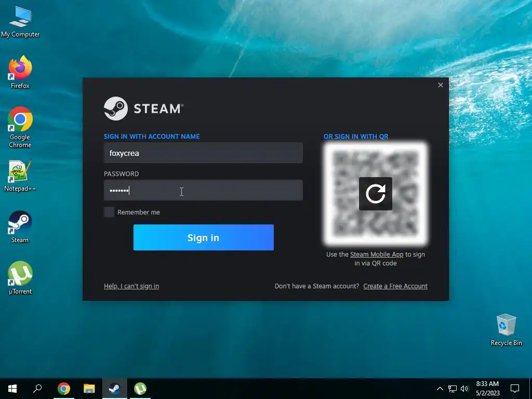Focus the account name field with foxycrea
Viewport: 532px width, 399px height.
click(203, 153)
